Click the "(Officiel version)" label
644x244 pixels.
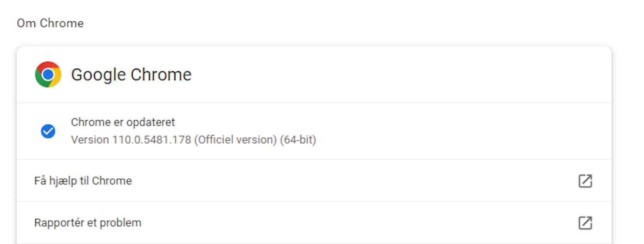235,140
